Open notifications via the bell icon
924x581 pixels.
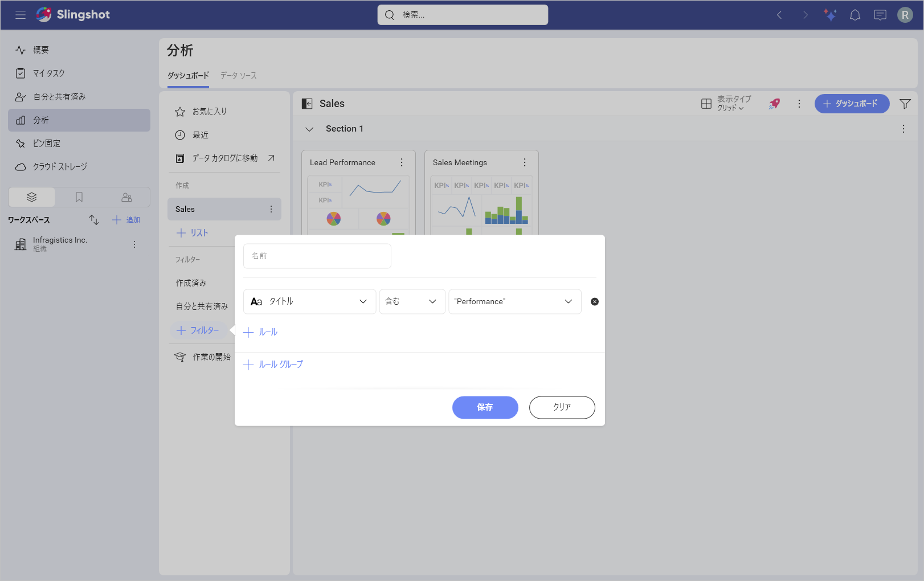pos(855,15)
